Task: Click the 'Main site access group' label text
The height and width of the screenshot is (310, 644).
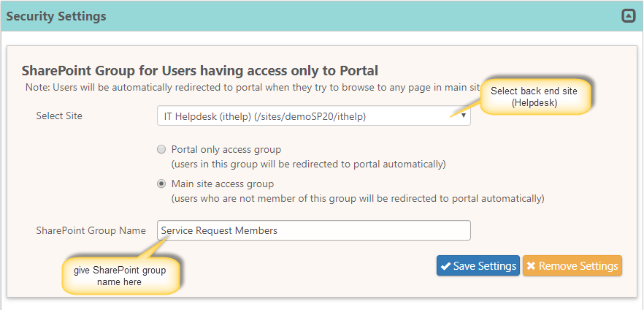Action: point(223,184)
